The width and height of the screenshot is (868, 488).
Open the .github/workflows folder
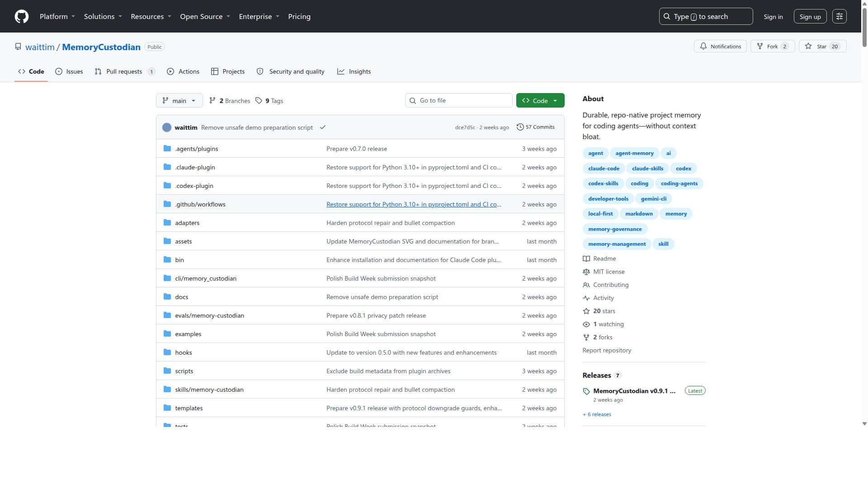pyautogui.click(x=200, y=204)
